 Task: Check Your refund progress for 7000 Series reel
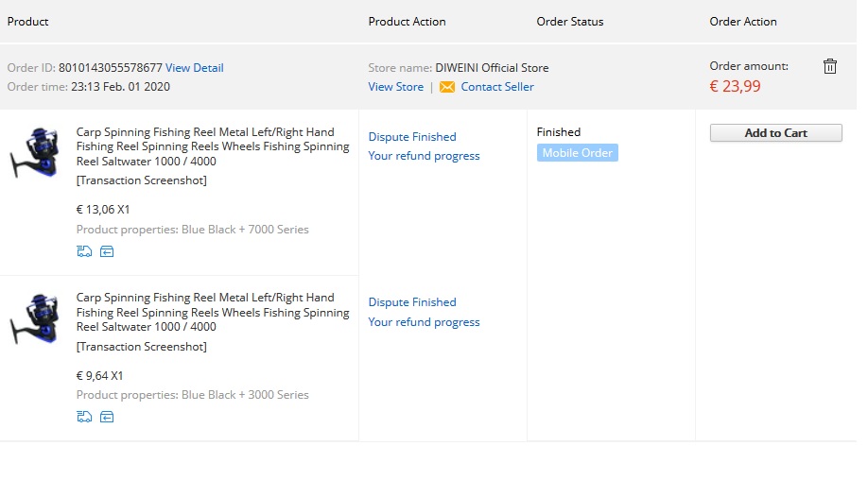[x=424, y=156]
